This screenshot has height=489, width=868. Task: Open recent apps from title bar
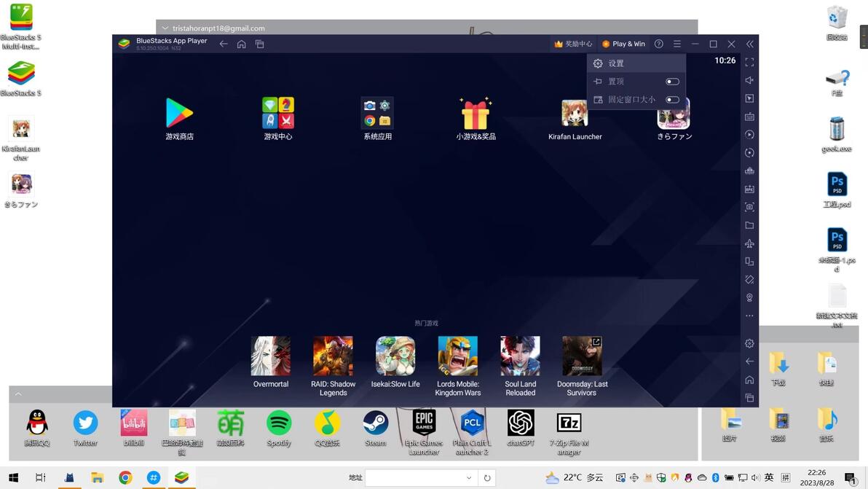coord(260,44)
